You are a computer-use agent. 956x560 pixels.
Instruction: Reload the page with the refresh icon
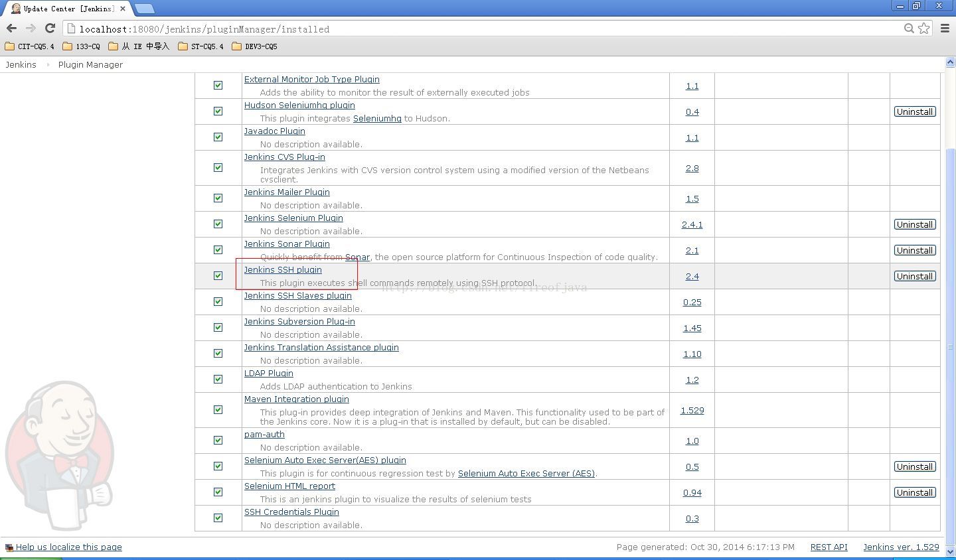50,29
